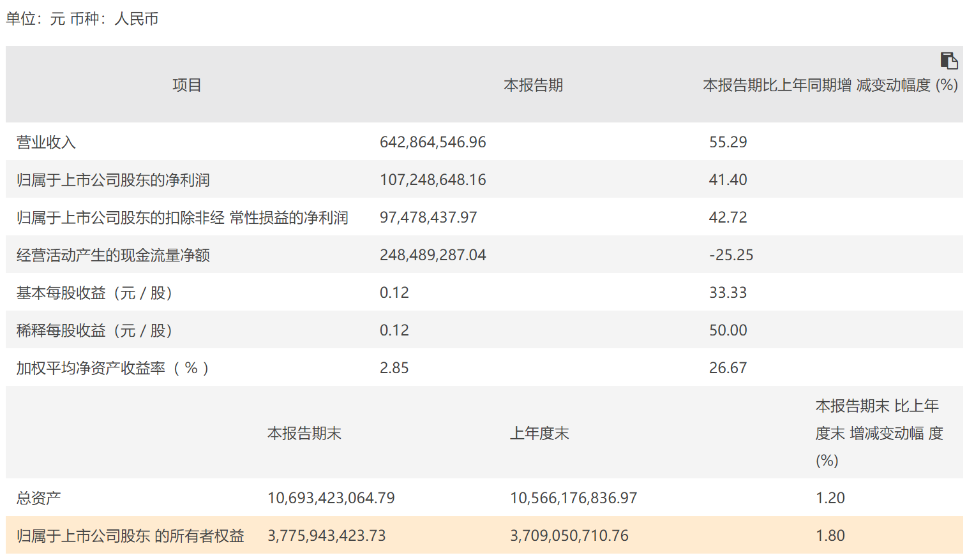Select the 扣除非经常性损益的净利润 row label

183,217
